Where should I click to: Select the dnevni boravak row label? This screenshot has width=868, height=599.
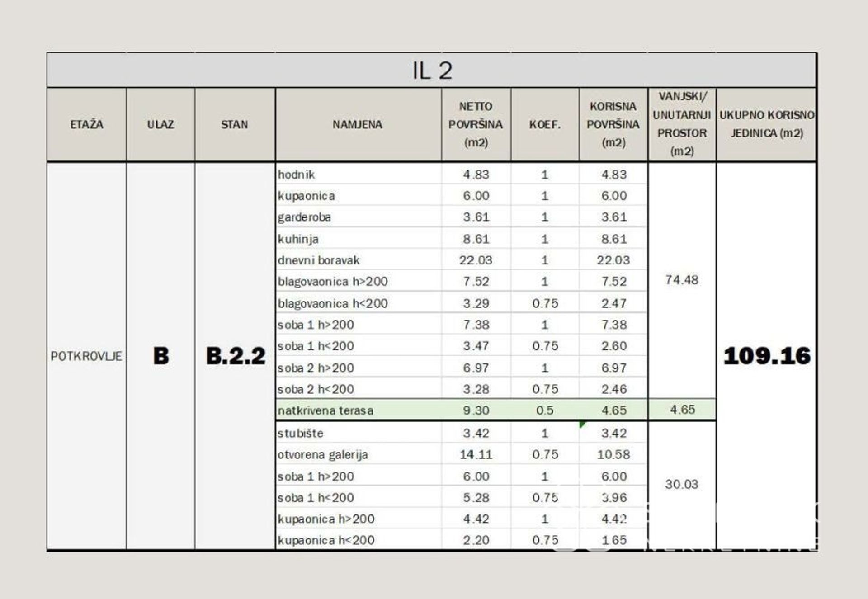click(x=319, y=260)
